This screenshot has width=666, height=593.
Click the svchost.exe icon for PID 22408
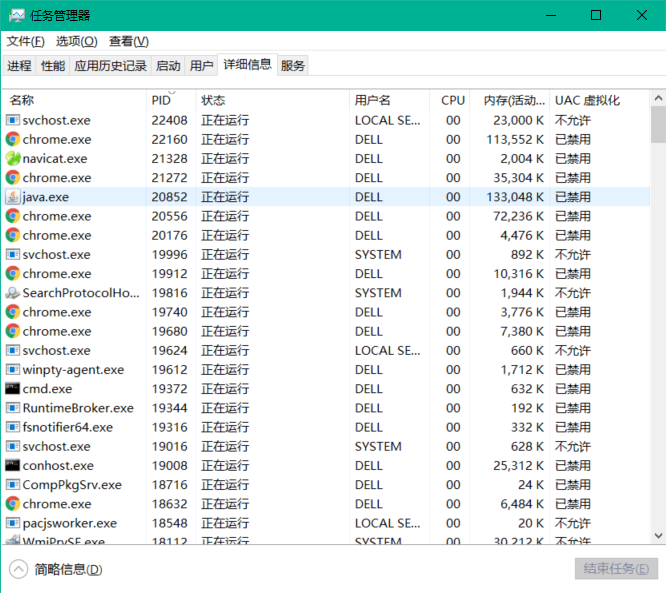(x=13, y=120)
